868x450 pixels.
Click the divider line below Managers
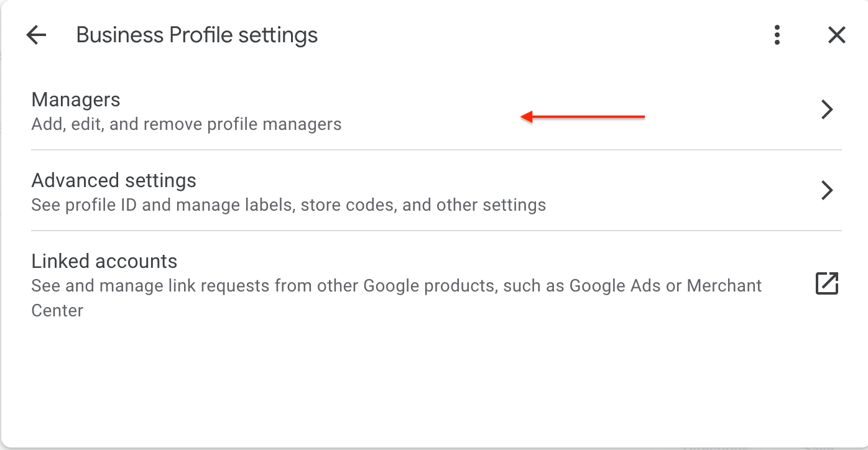(435, 150)
